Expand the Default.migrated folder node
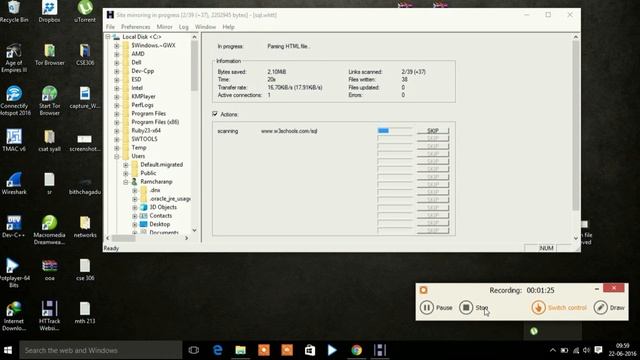Screen dimensions: 640x360 coord(126,165)
